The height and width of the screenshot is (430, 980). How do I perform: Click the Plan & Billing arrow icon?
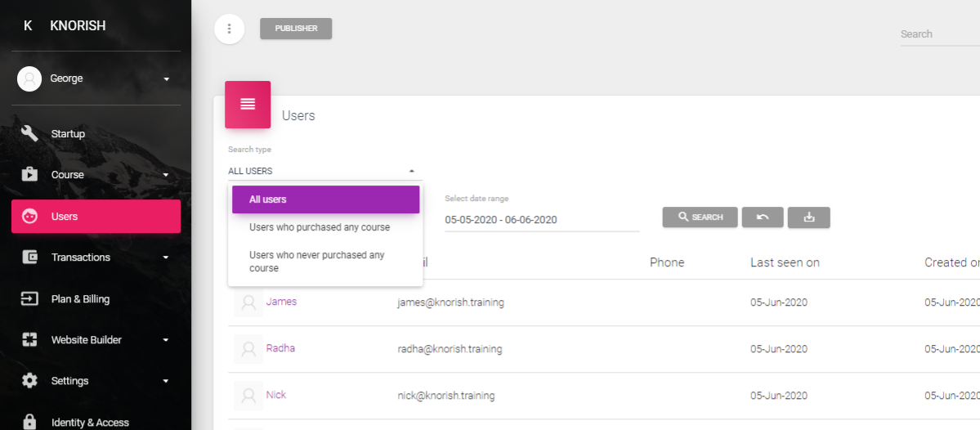pyautogui.click(x=29, y=298)
